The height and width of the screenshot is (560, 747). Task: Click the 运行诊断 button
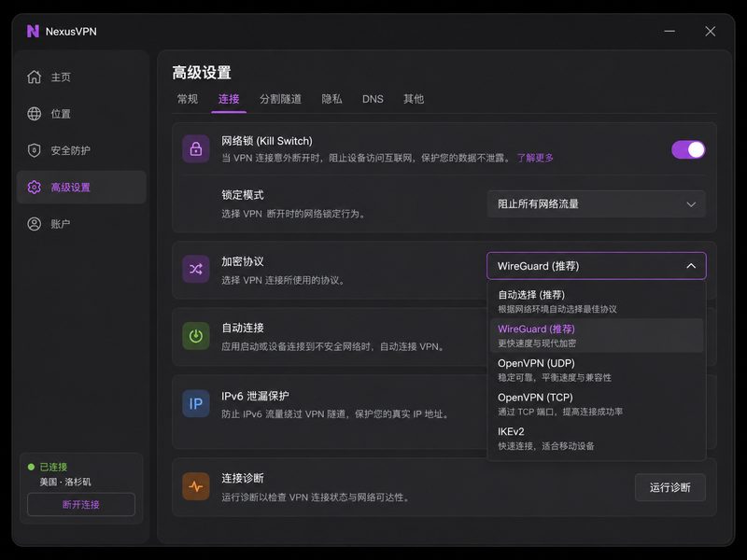pyautogui.click(x=669, y=487)
